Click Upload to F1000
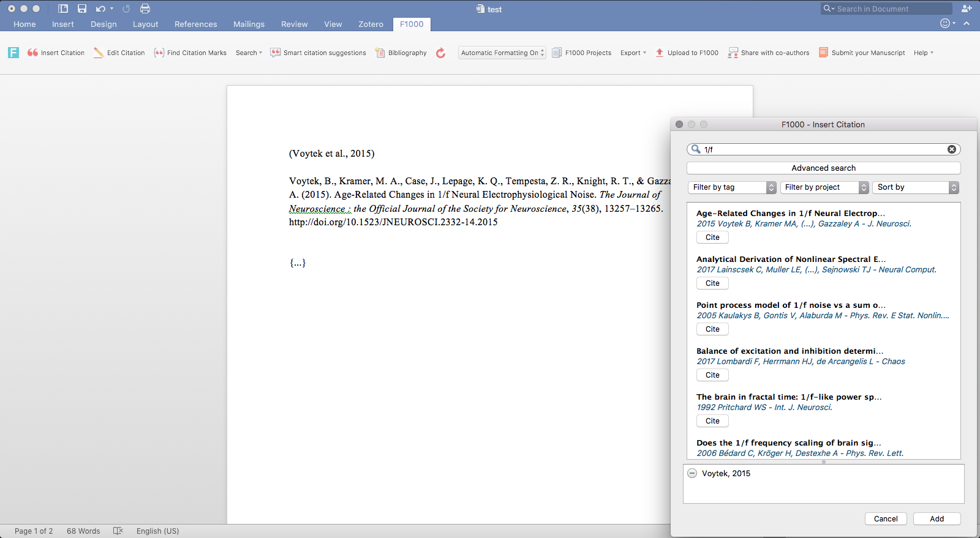The width and height of the screenshot is (980, 538). (687, 53)
